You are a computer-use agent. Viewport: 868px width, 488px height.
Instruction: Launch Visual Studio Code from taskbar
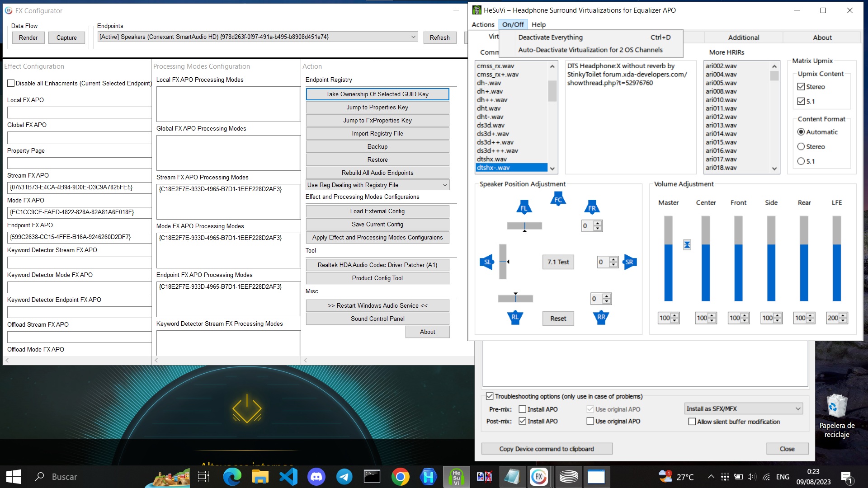pyautogui.click(x=288, y=477)
